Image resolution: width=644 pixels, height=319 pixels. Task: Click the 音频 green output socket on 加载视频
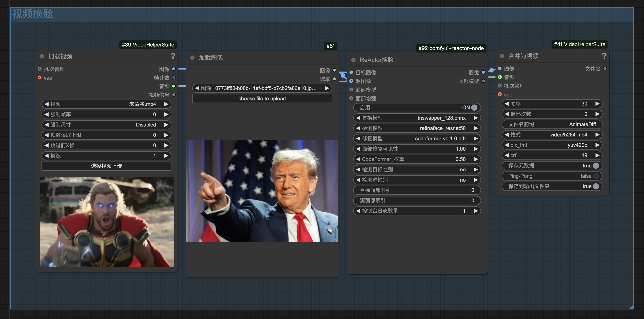[x=174, y=86]
